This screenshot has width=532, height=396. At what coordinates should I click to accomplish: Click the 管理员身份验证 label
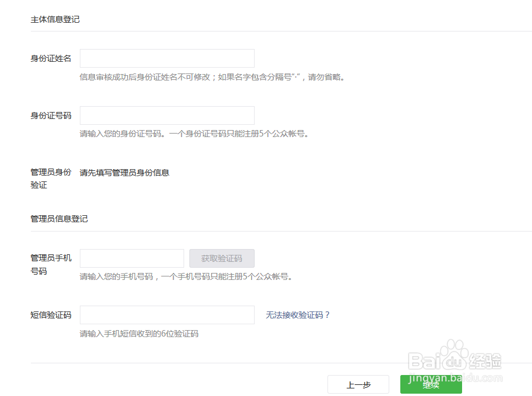[50, 178]
